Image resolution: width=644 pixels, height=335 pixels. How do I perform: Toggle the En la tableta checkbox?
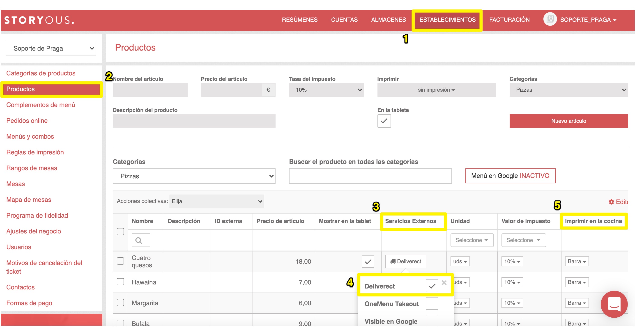pyautogui.click(x=384, y=121)
